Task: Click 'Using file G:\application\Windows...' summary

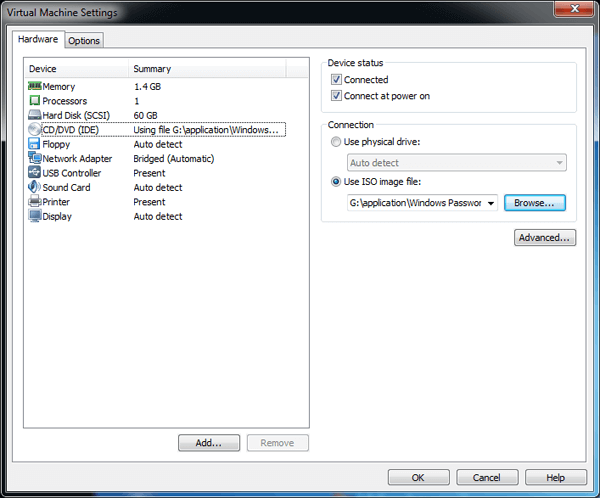Action: click(206, 130)
